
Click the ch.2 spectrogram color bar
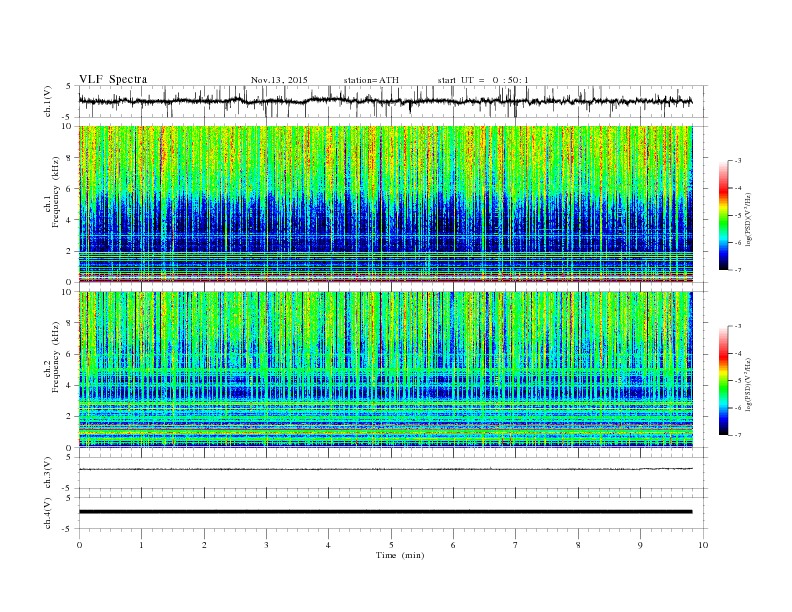tap(724, 380)
